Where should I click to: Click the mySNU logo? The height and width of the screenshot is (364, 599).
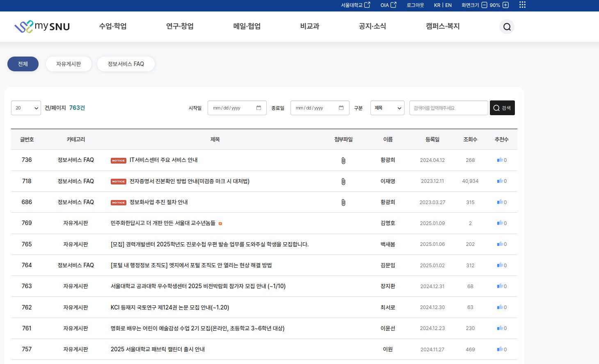click(42, 27)
